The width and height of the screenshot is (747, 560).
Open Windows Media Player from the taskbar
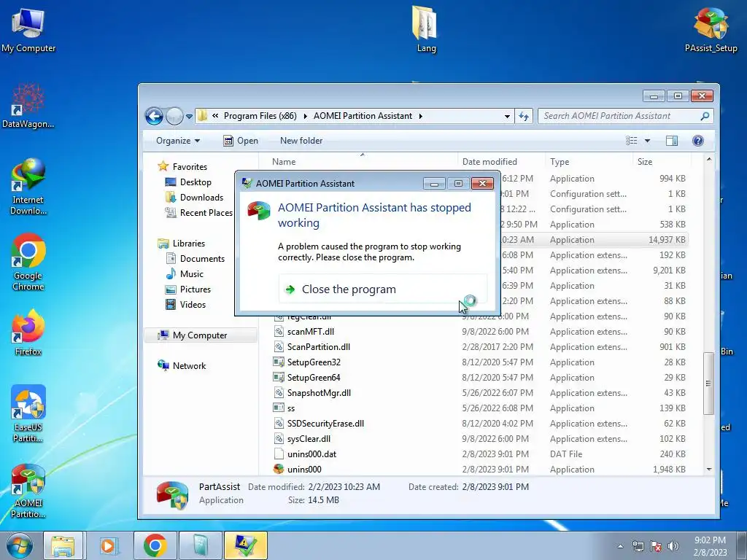tap(108, 545)
